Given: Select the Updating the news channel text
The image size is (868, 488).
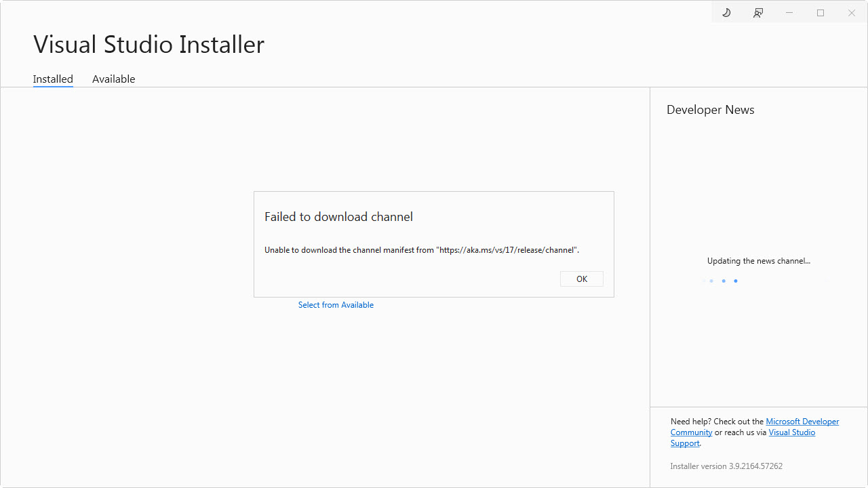Looking at the screenshot, I should tap(759, 261).
